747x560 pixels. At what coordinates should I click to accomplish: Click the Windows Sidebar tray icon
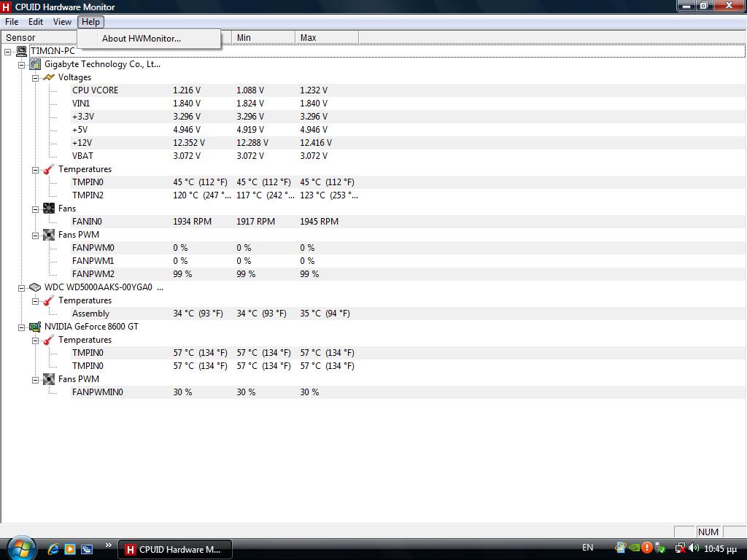point(620,548)
